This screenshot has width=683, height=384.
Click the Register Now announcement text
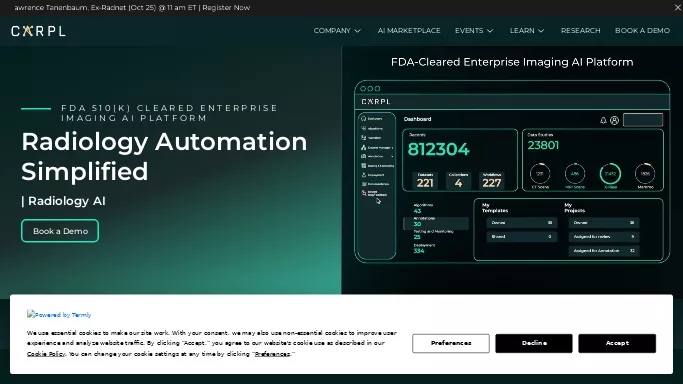tap(226, 7)
